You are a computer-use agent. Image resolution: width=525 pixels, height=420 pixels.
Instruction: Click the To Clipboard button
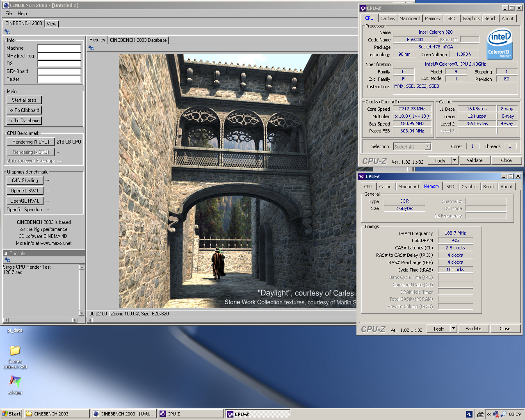point(24,110)
